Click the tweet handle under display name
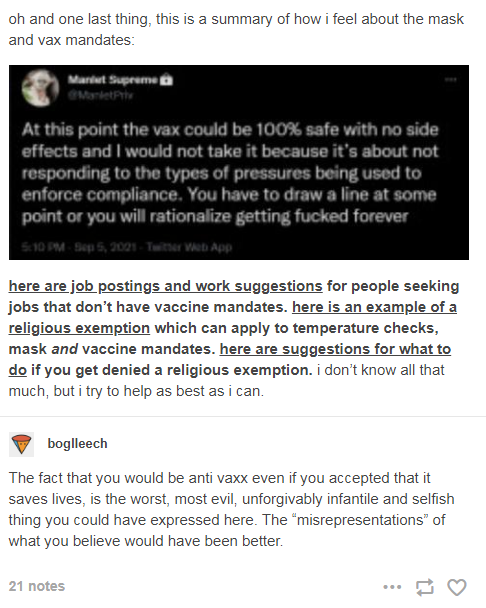This screenshot has height=608, width=486. coord(100,95)
